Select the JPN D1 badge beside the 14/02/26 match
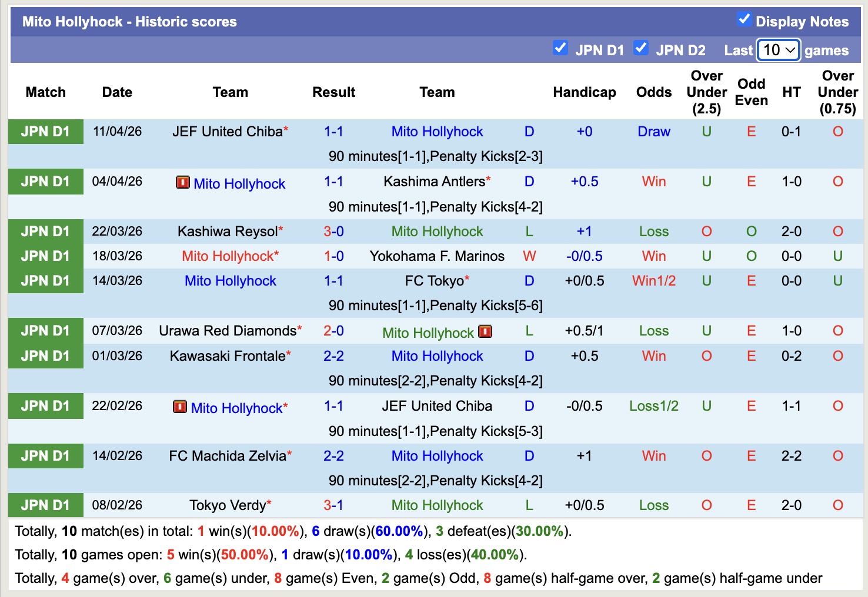Image resolution: width=868 pixels, height=597 pixels. tap(45, 455)
